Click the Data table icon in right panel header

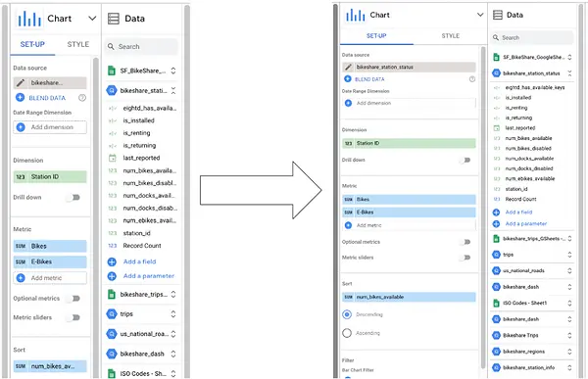point(497,15)
